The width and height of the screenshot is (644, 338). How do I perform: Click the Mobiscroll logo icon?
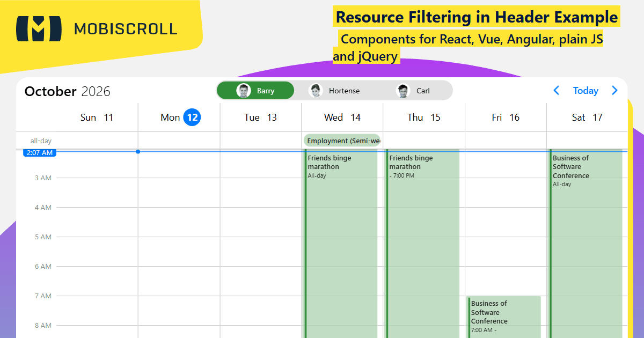(39, 28)
